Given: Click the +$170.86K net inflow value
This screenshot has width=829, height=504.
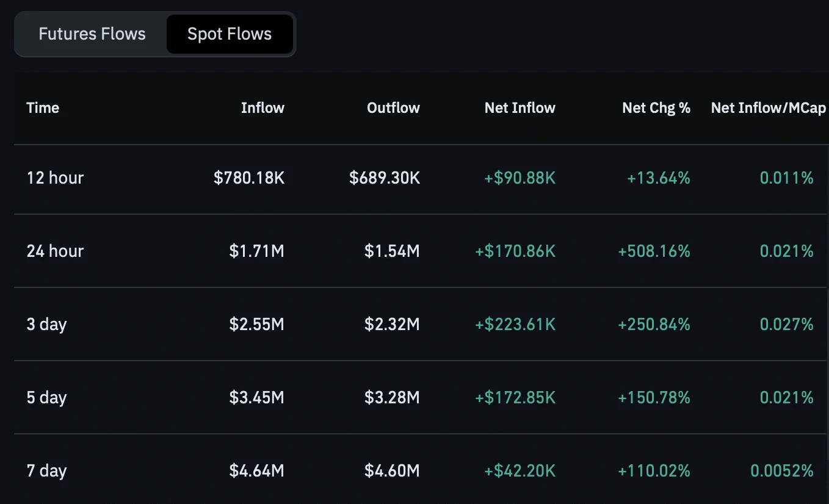Looking at the screenshot, I should (515, 251).
